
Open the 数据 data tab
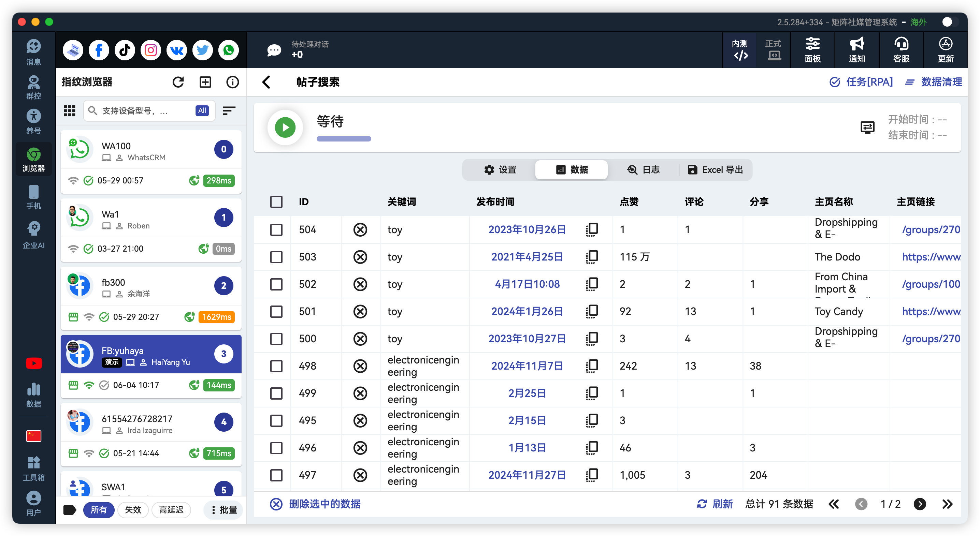point(572,169)
